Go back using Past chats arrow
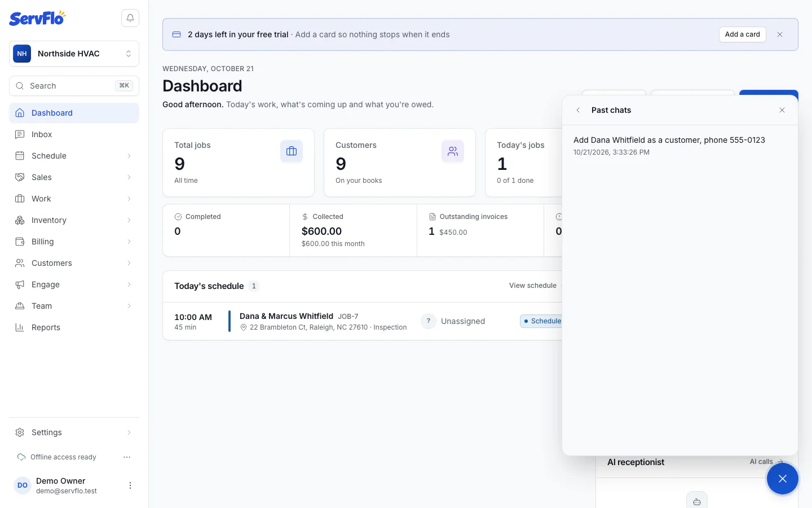The height and width of the screenshot is (508, 812). (578, 110)
